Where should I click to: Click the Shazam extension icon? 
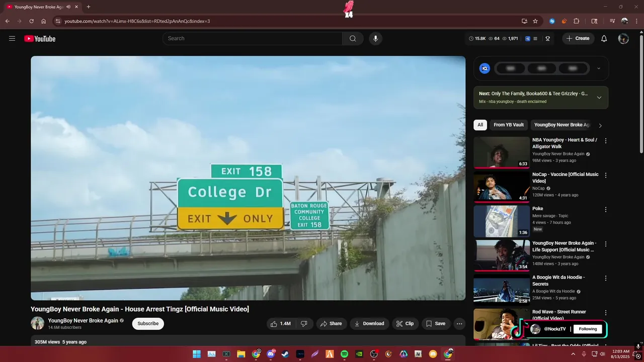552,21
